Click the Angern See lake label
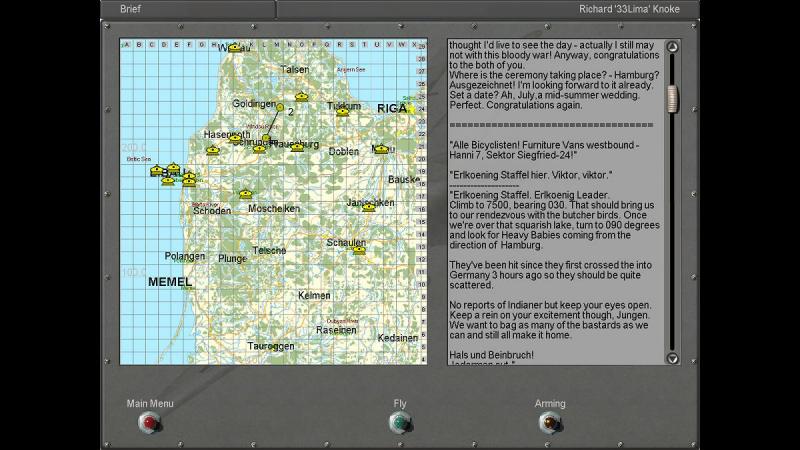Viewport: 800px width, 450px height. [x=351, y=69]
